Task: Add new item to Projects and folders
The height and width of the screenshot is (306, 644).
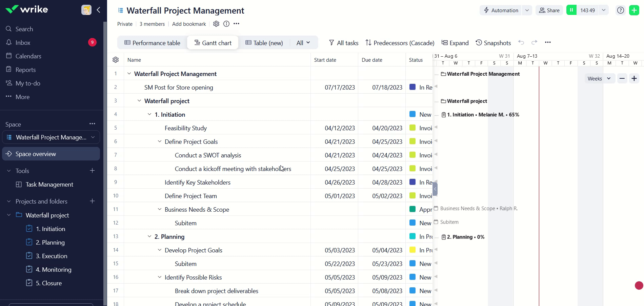Action: pyautogui.click(x=92, y=201)
